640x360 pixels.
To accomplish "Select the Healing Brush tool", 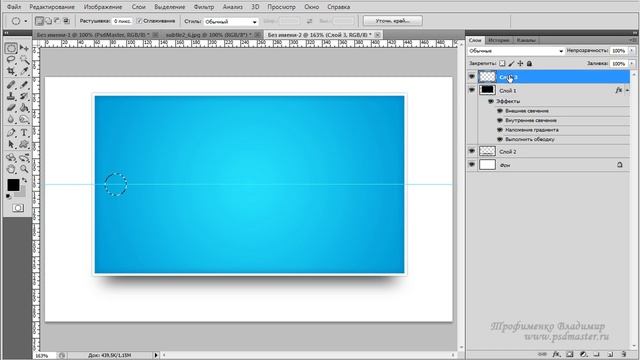I will [11, 85].
